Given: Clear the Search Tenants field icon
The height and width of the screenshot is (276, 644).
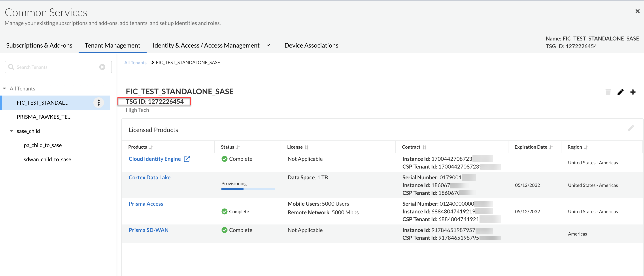Looking at the screenshot, I should (x=102, y=67).
